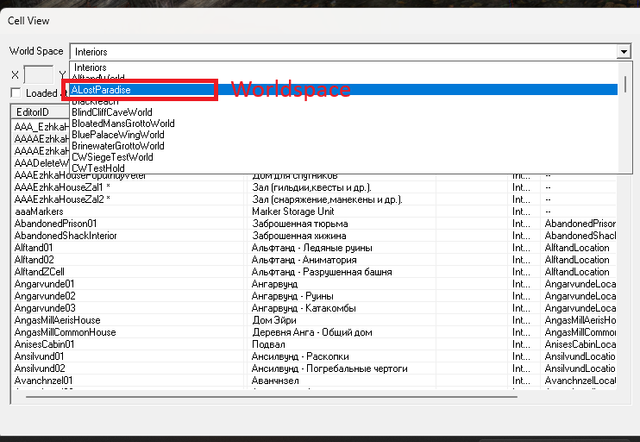Select the Alftand01 cell row

pos(33,248)
